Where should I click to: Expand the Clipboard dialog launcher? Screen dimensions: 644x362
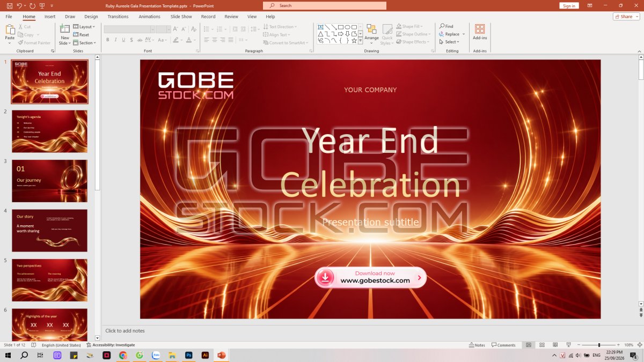click(53, 51)
